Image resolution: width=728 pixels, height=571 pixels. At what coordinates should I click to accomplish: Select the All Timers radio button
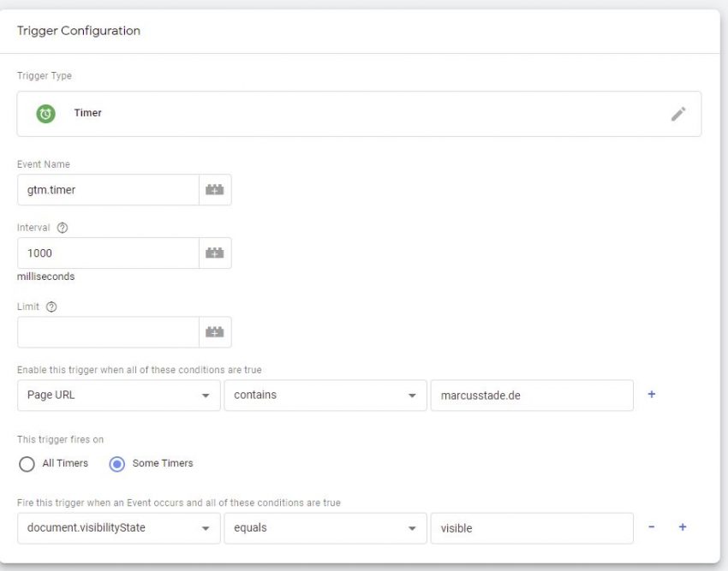click(x=27, y=463)
